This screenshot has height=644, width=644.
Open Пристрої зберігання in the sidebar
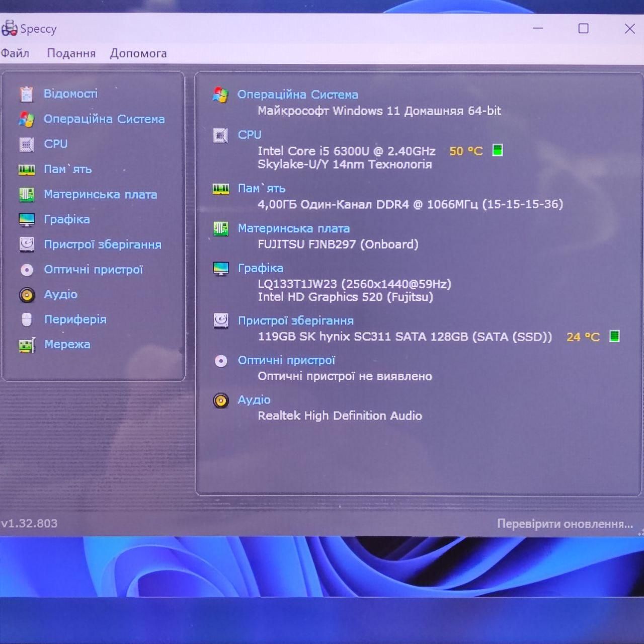point(103,245)
